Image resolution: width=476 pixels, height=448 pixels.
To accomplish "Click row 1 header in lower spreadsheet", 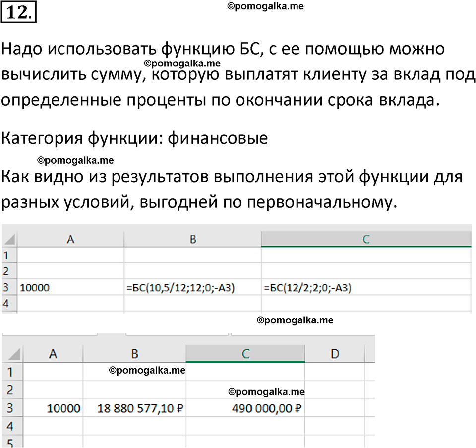I will click(13, 372).
